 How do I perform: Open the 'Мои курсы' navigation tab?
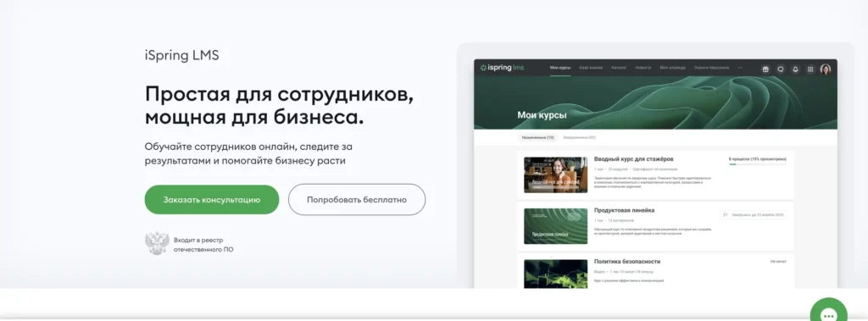point(560,68)
